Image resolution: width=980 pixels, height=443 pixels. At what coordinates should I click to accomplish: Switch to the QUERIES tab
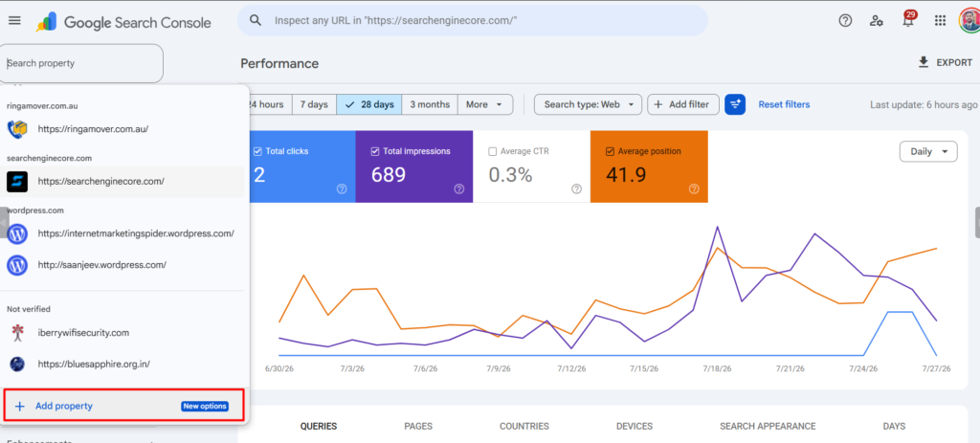click(318, 426)
